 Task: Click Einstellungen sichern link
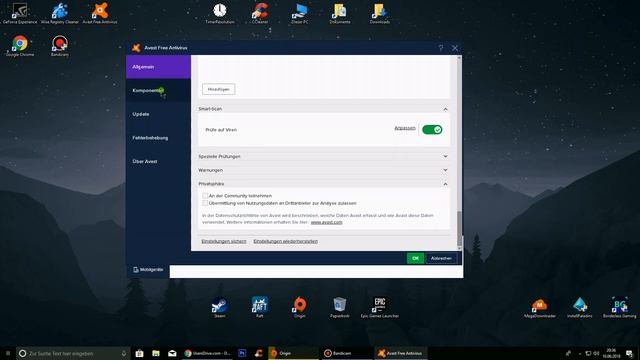[224, 241]
